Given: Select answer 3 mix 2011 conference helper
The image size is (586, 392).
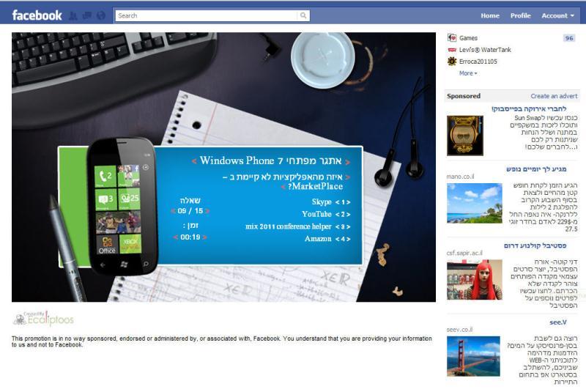Looking at the screenshot, I should (x=298, y=226).
